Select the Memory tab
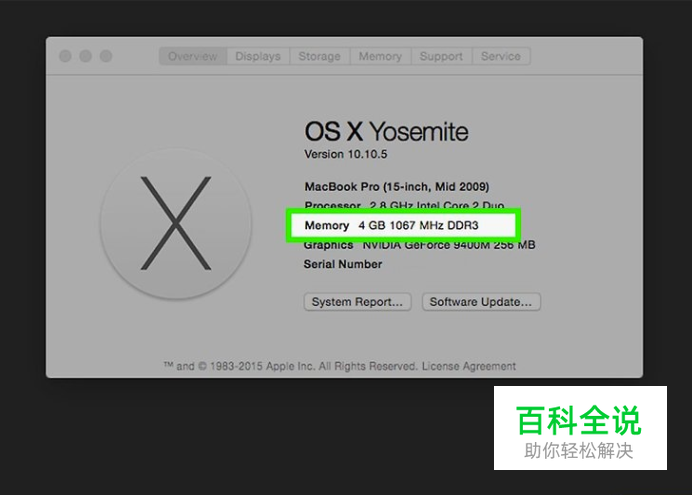This screenshot has width=692, height=495. point(380,56)
